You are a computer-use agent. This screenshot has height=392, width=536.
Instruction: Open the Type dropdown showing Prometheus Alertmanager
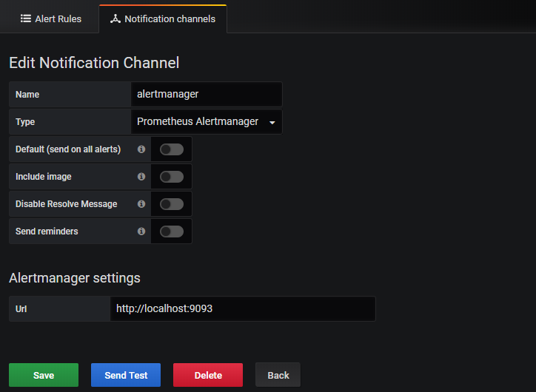(x=207, y=122)
